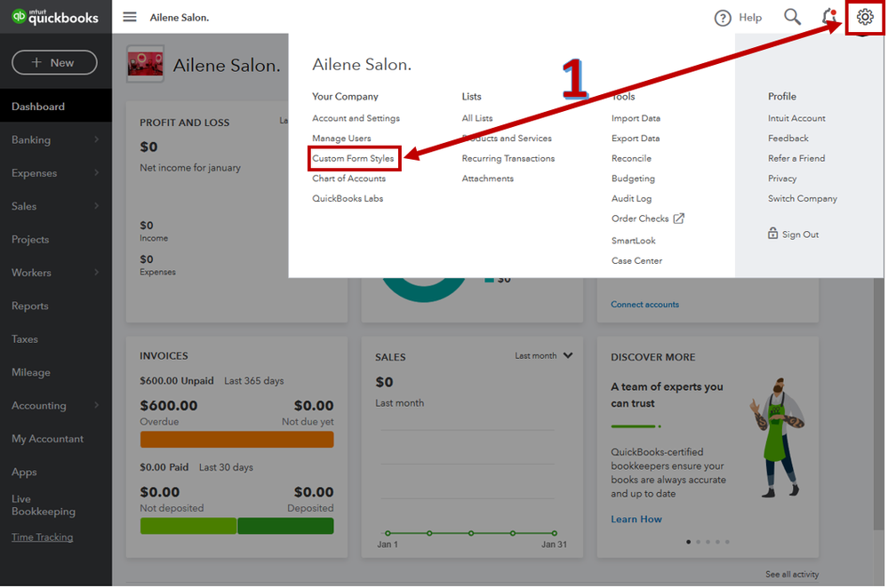This screenshot has height=588, width=888.
Task: Click the Learn How link
Action: click(x=637, y=520)
